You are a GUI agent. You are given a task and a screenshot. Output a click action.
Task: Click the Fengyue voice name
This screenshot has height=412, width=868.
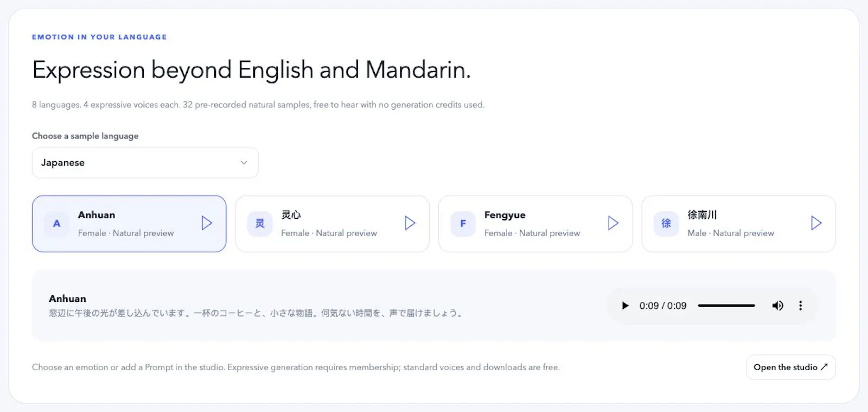505,215
